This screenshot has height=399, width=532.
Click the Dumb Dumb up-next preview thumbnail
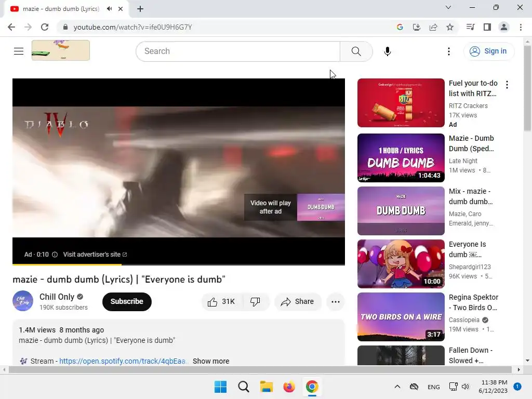321,207
